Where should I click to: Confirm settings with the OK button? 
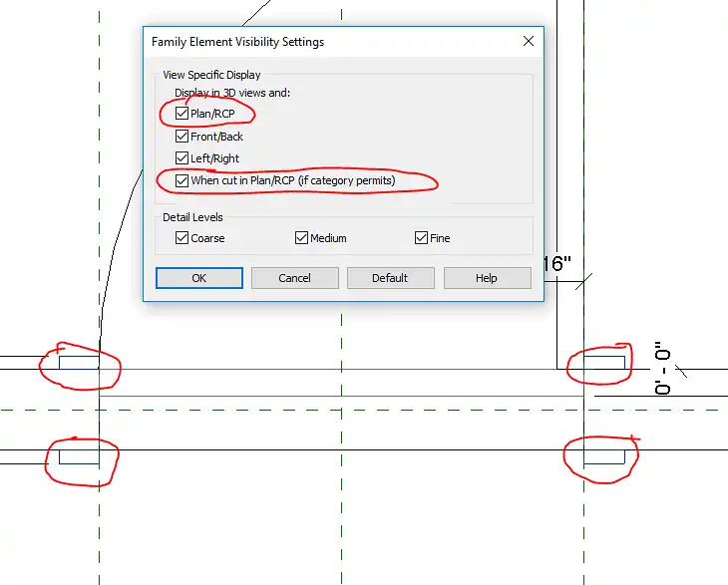click(x=199, y=278)
